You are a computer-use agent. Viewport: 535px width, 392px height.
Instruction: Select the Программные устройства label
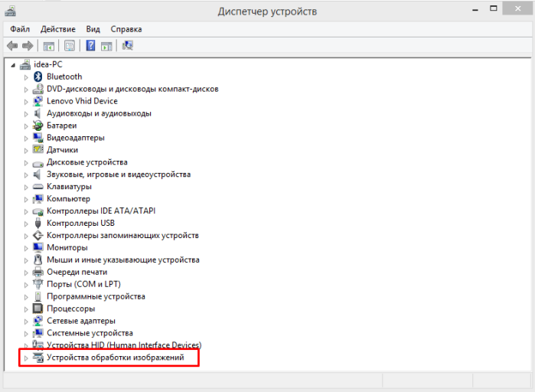point(96,296)
